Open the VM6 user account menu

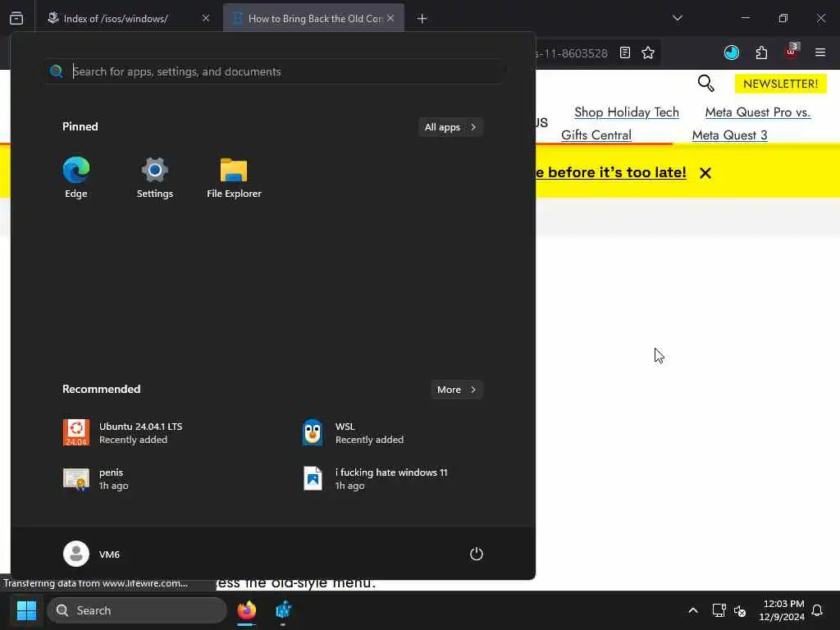pos(92,554)
